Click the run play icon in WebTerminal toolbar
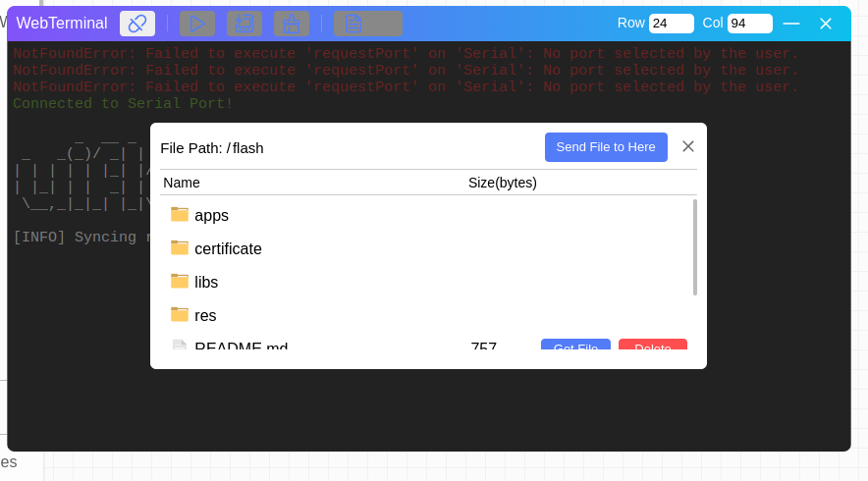 click(197, 24)
